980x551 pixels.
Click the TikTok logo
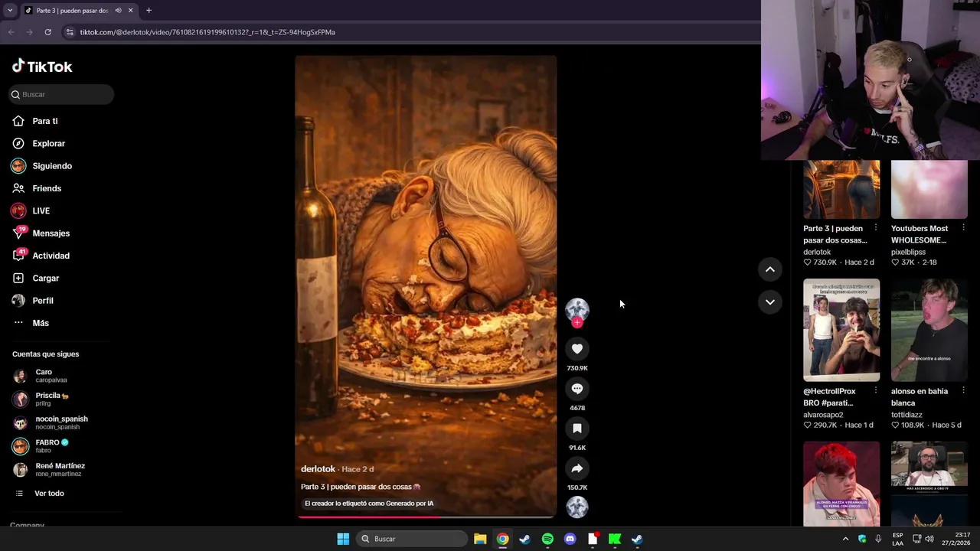coord(42,67)
